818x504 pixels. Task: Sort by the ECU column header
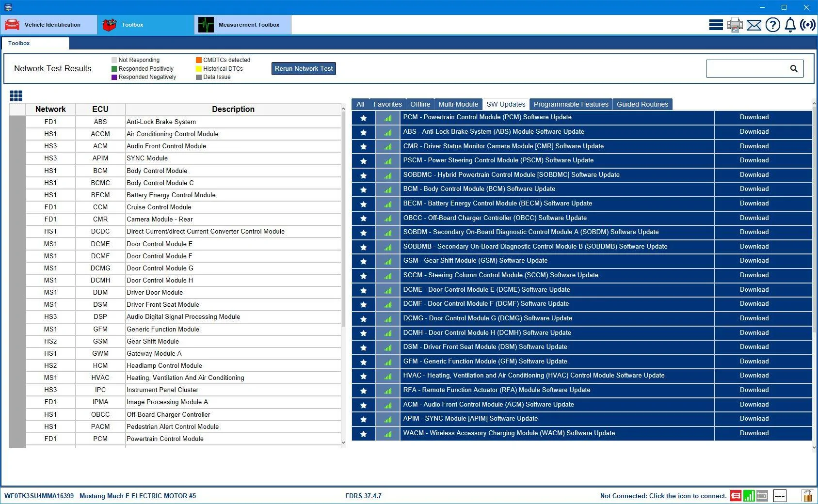point(100,109)
